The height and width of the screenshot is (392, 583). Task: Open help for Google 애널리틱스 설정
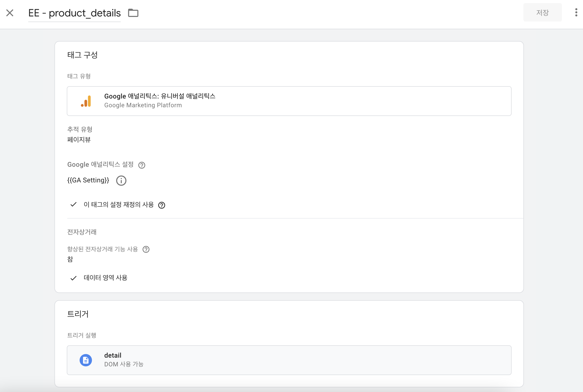142,165
